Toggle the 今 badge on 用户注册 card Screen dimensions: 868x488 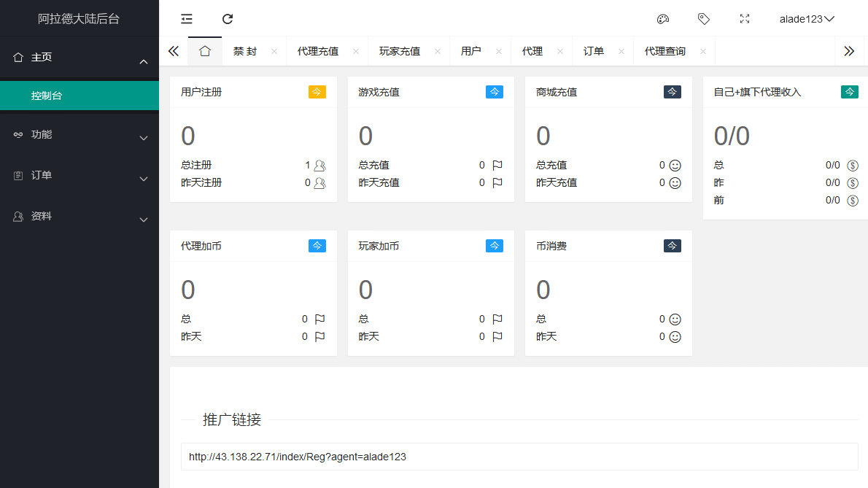317,92
